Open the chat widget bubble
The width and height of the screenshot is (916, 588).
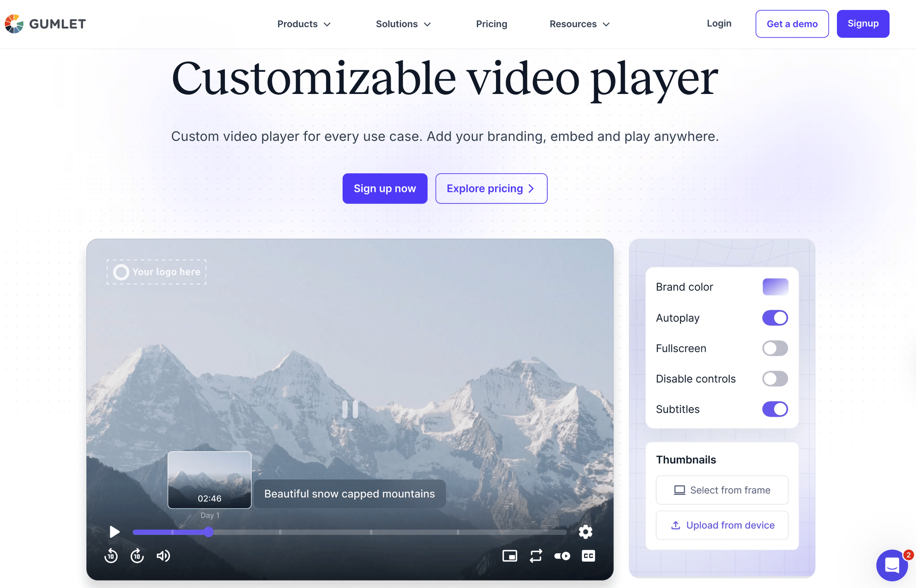coord(892,565)
